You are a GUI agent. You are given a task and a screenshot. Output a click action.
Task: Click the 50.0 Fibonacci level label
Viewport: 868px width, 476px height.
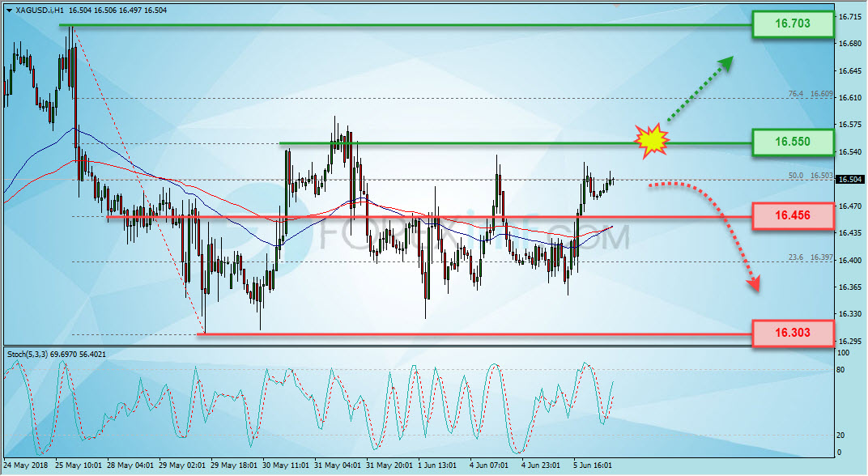[x=795, y=176]
